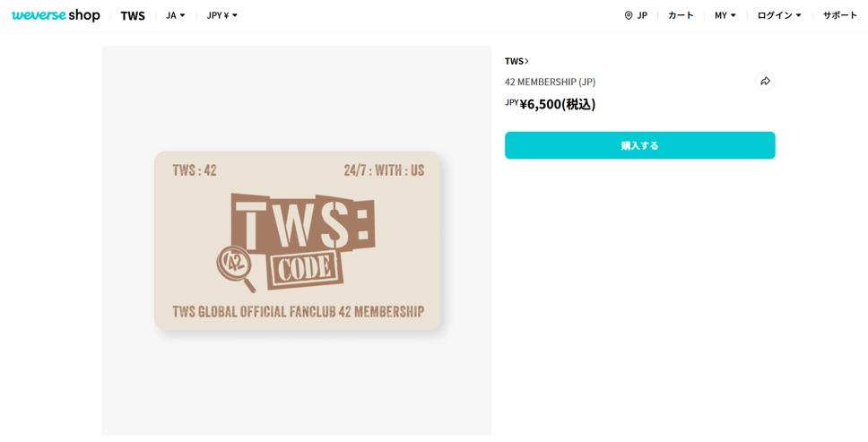
Task: Click the 購入する purchase button
Action: 640,145
